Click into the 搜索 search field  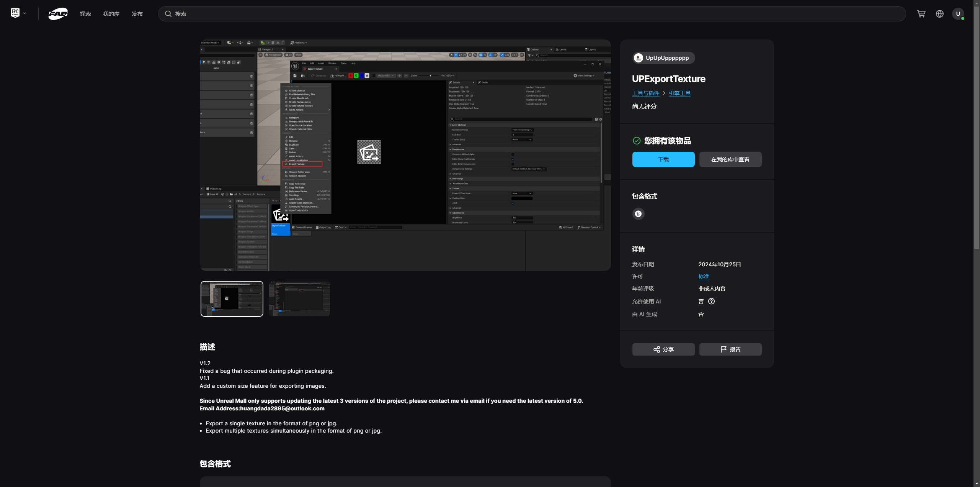[536, 14]
